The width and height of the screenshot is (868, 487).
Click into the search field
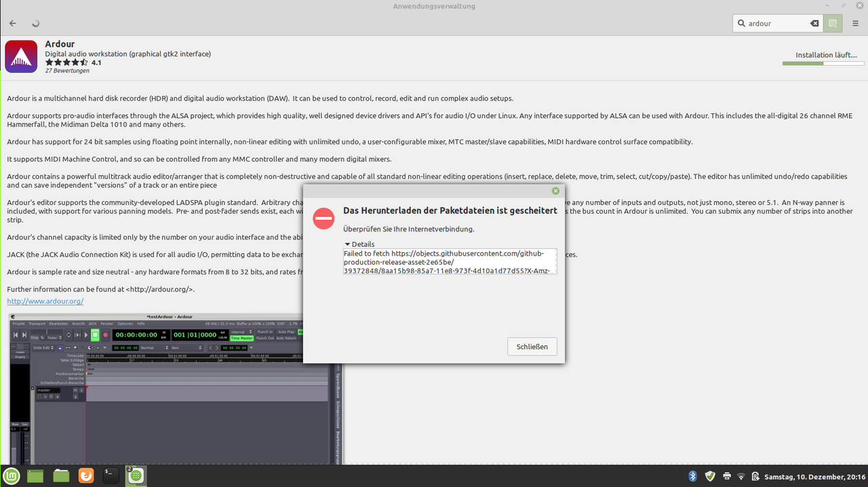777,23
